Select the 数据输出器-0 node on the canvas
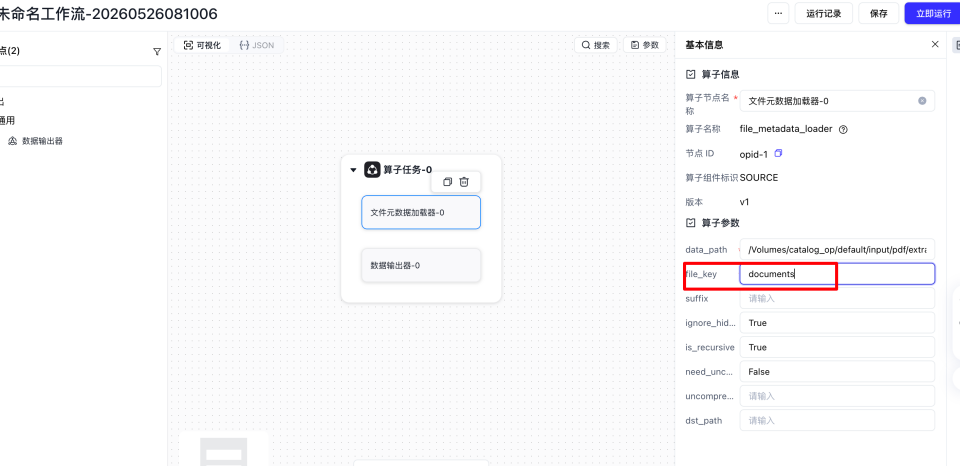 click(421, 265)
